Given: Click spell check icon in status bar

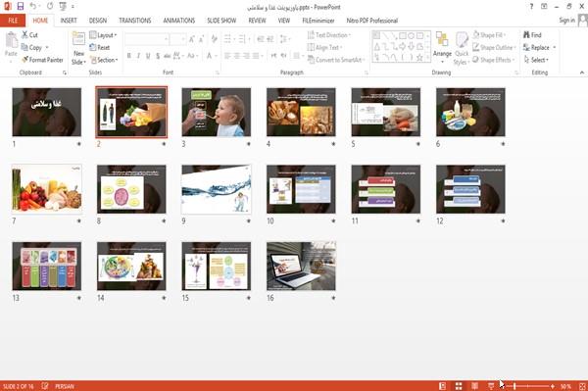Looking at the screenshot, I should [x=45, y=386].
